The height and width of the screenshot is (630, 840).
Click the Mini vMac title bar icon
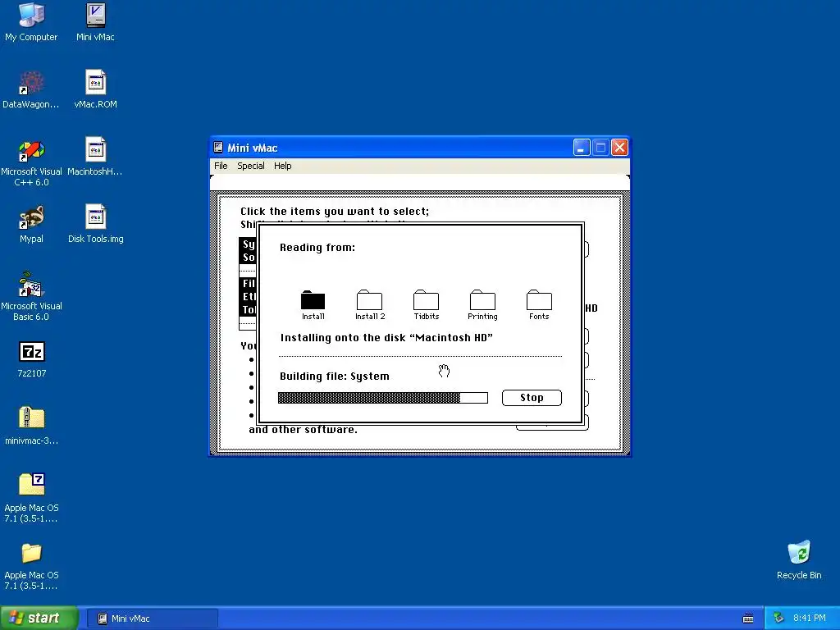(x=218, y=148)
